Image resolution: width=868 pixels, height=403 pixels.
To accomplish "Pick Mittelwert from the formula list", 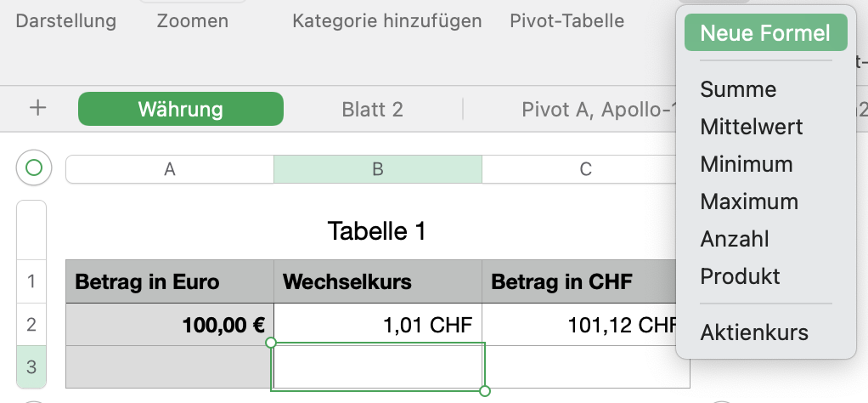I will click(752, 127).
